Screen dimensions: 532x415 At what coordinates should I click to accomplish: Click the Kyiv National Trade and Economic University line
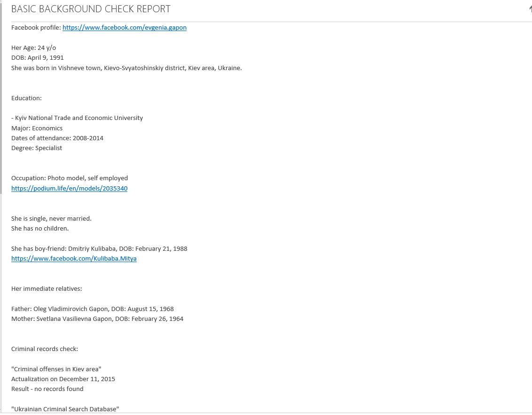coord(77,118)
